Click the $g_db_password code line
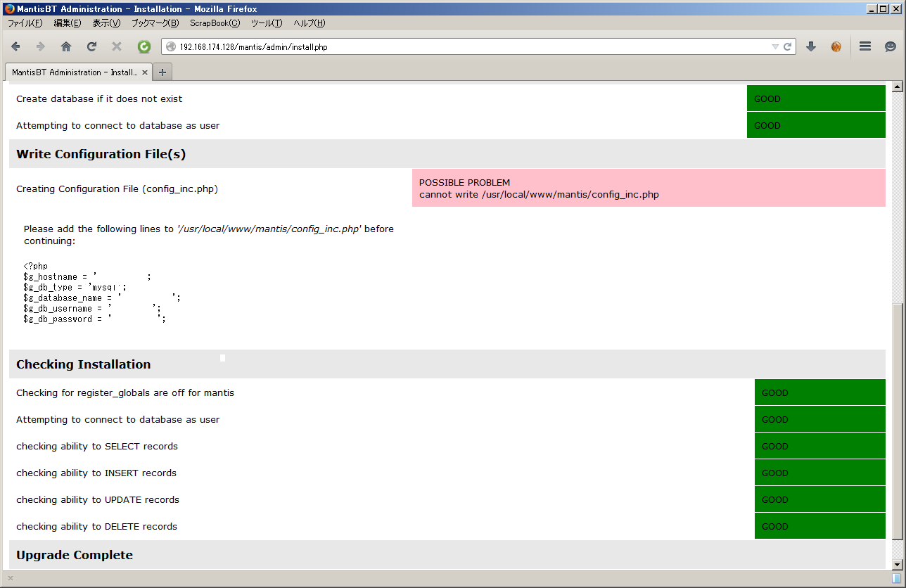 94,319
